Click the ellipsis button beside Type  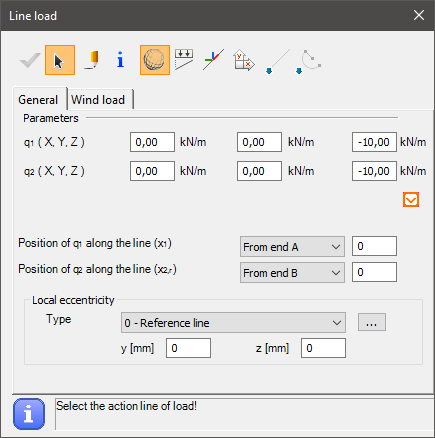click(x=372, y=322)
